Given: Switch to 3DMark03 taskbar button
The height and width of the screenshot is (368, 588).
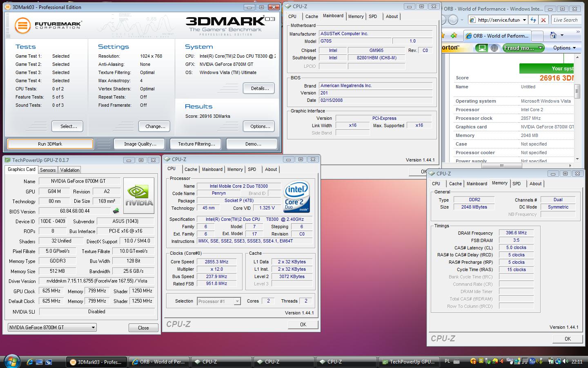Looking at the screenshot, I should click(97, 362).
